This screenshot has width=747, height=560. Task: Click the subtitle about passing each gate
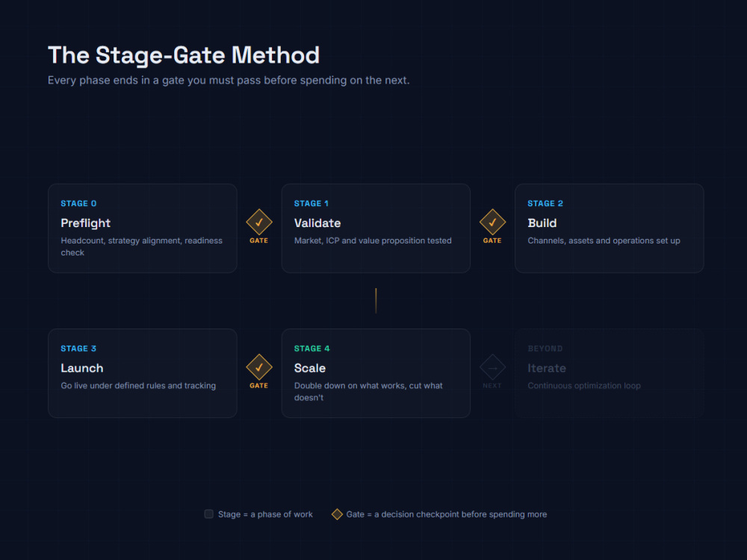pyautogui.click(x=229, y=80)
